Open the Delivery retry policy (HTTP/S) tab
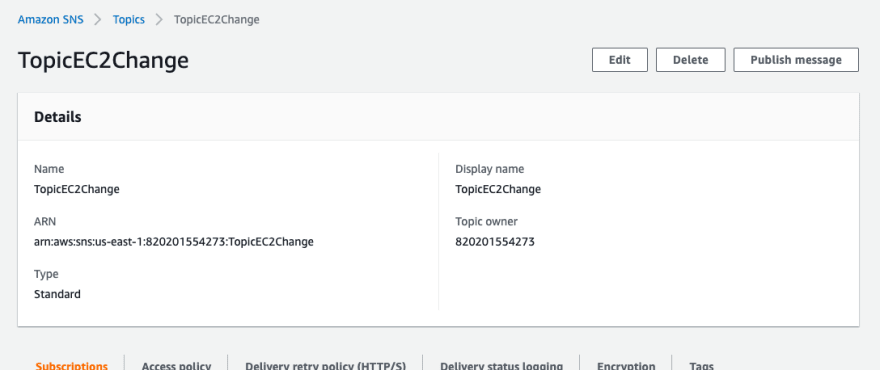Screen dimensions: 880x370 click(x=325, y=366)
